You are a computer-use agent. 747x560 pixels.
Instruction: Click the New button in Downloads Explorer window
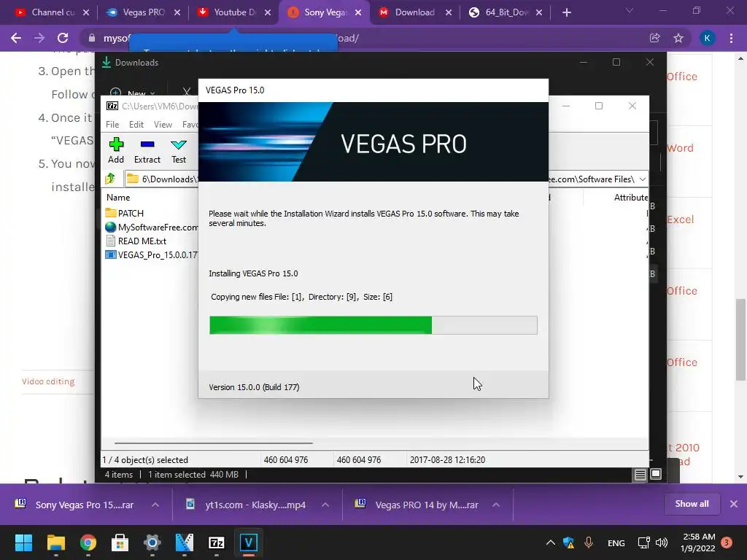click(x=133, y=93)
